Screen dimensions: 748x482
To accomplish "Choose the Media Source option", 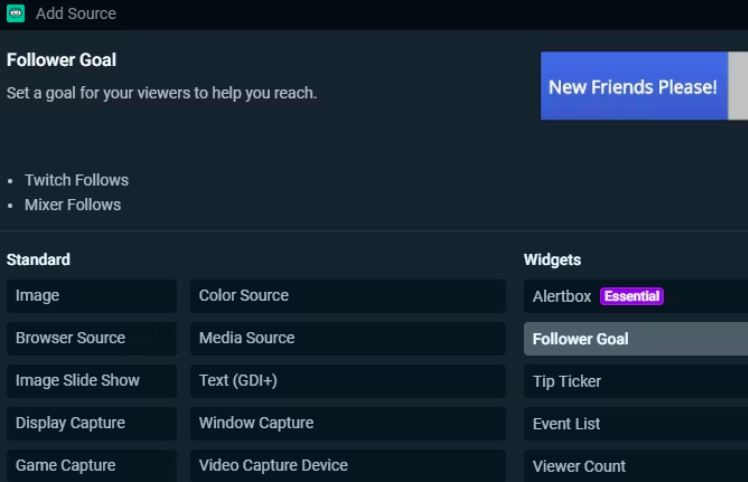I will [348, 338].
